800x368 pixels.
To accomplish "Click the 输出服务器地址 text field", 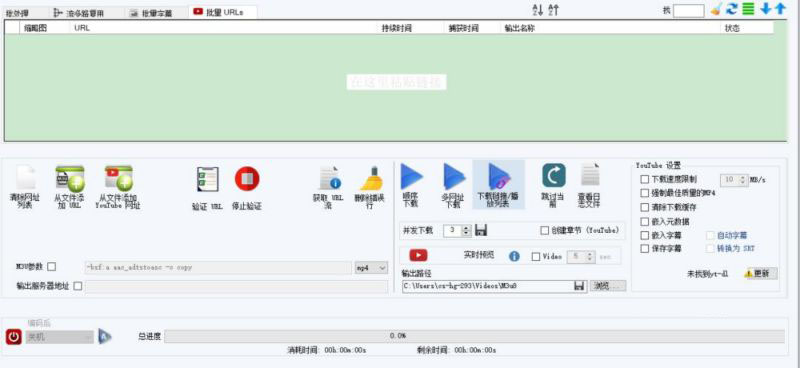I will (x=236, y=286).
